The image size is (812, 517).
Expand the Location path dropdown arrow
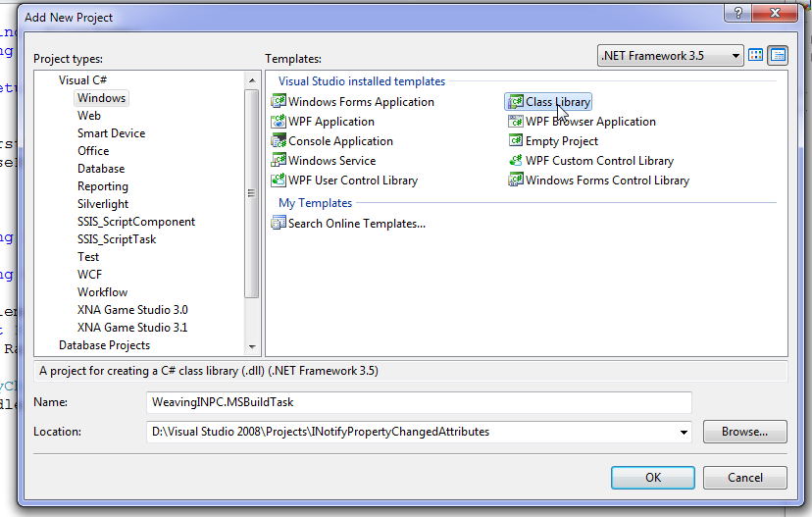click(684, 432)
